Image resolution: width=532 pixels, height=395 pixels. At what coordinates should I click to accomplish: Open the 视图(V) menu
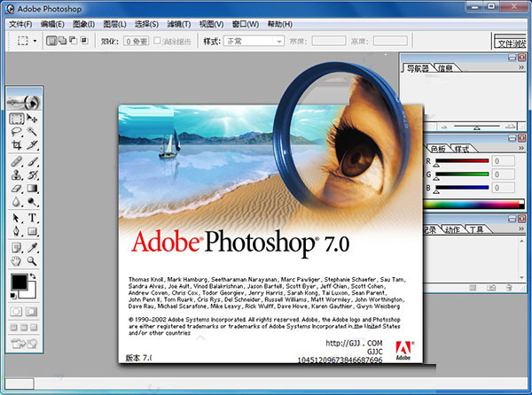click(211, 25)
